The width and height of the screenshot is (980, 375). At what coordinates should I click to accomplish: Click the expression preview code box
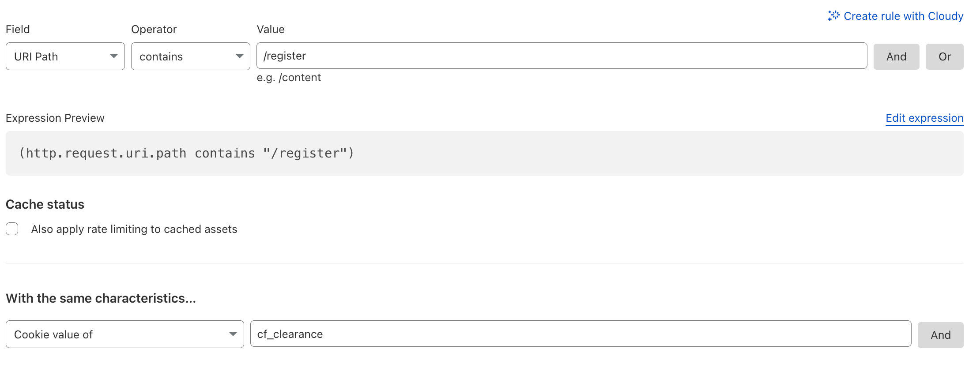(x=484, y=153)
